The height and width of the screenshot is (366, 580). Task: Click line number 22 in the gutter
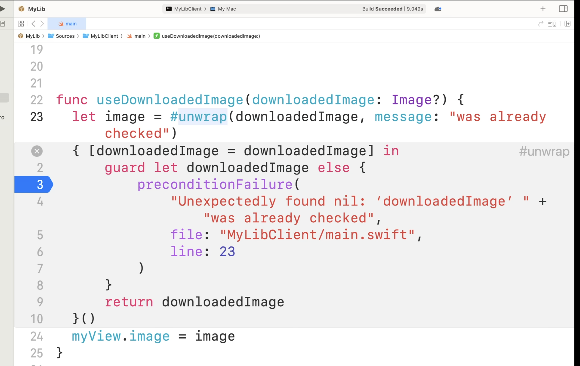(37, 100)
